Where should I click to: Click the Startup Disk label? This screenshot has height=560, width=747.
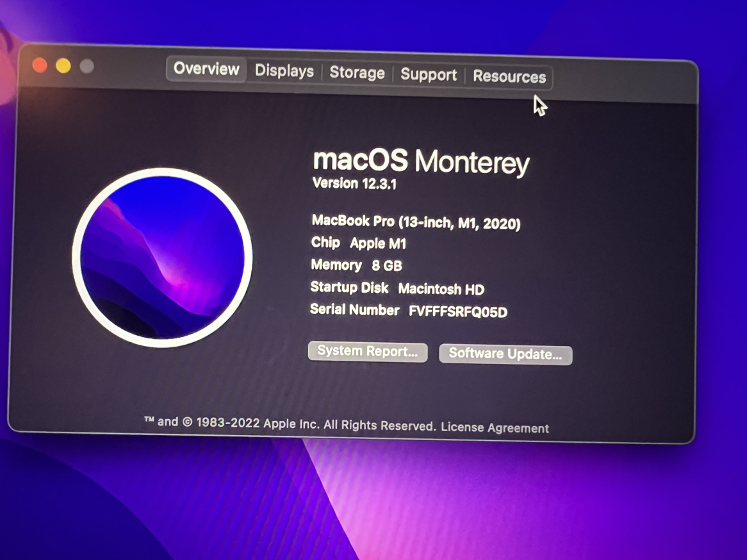click(349, 288)
